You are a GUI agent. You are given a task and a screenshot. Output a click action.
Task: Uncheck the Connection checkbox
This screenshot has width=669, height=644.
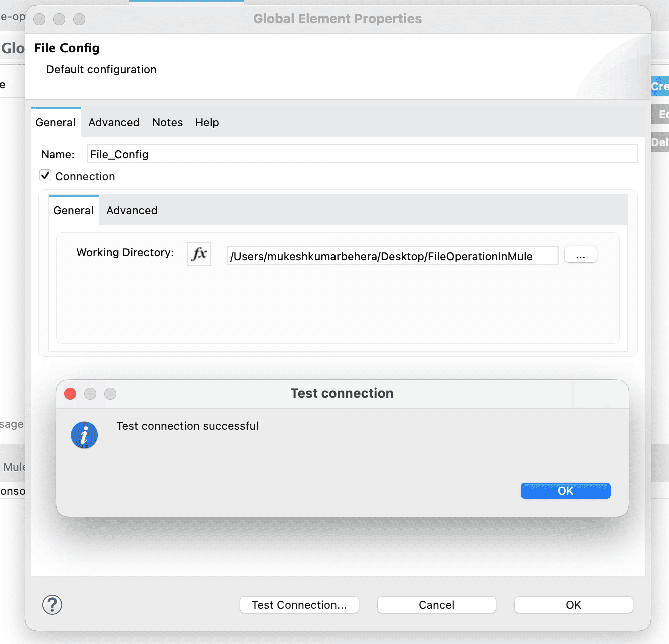(46, 176)
